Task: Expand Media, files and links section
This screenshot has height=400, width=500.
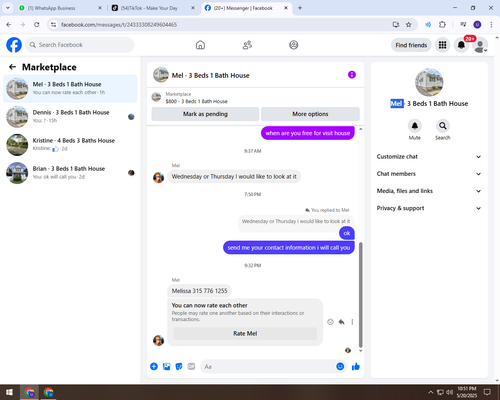Action: pos(429,191)
